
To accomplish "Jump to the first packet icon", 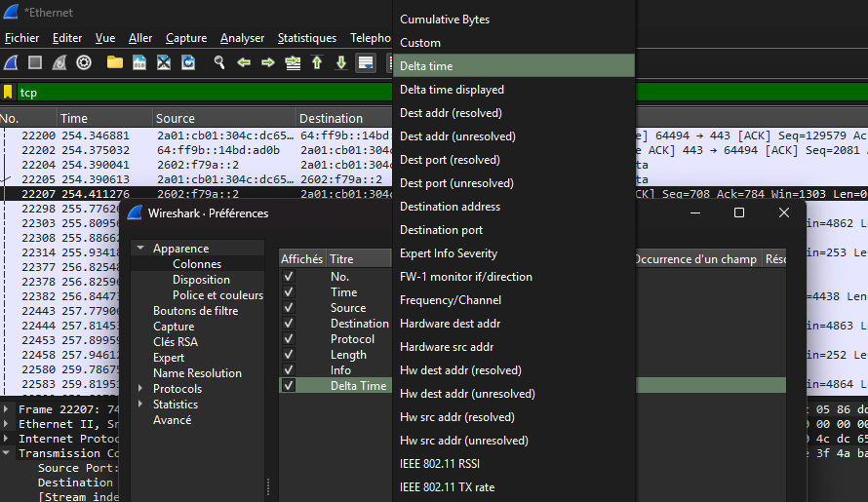I will (x=317, y=62).
